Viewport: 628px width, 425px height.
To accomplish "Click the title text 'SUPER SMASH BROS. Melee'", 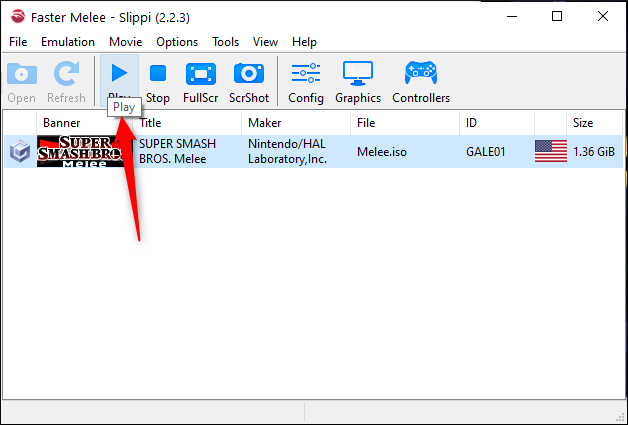I will (177, 151).
